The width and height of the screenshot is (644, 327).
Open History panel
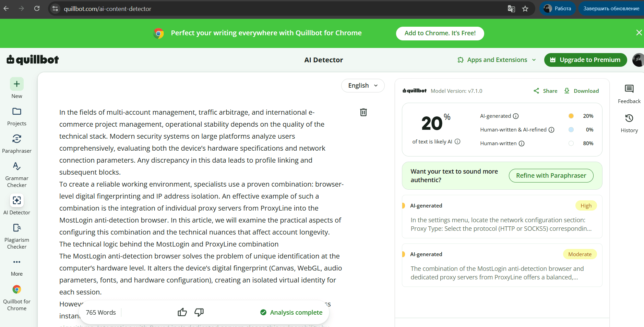click(629, 123)
